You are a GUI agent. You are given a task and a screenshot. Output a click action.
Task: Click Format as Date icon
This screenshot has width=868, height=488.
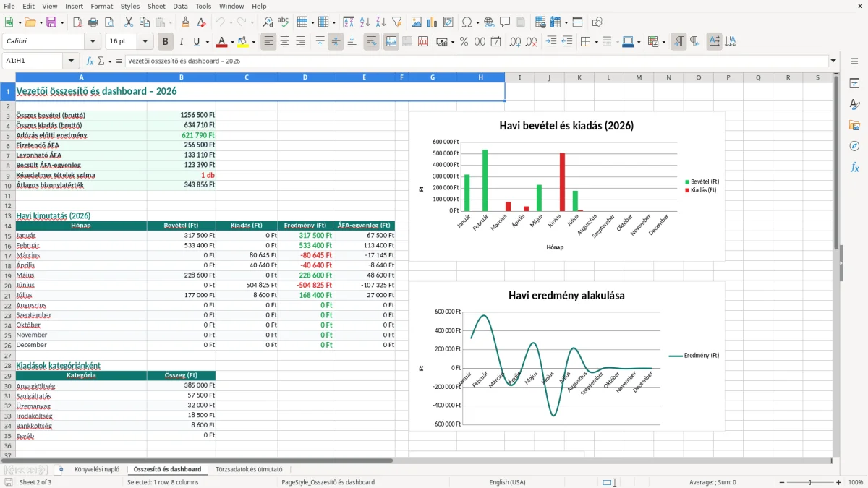coord(495,42)
